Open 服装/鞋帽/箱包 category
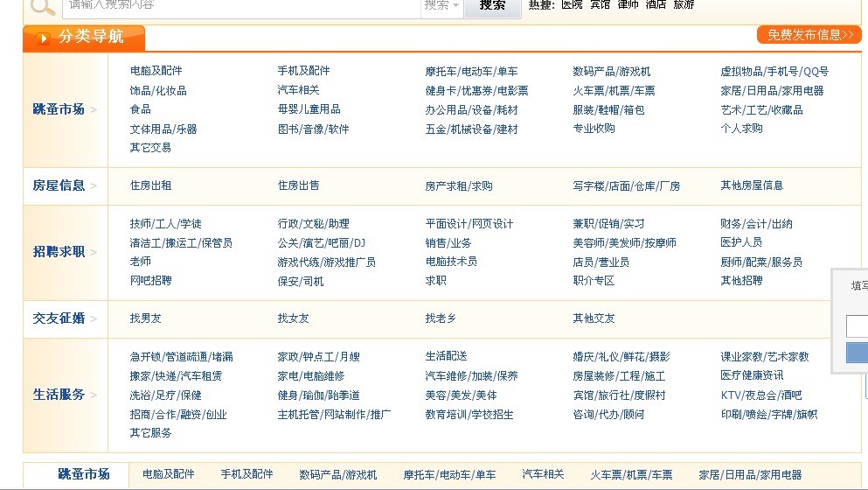 pos(609,109)
